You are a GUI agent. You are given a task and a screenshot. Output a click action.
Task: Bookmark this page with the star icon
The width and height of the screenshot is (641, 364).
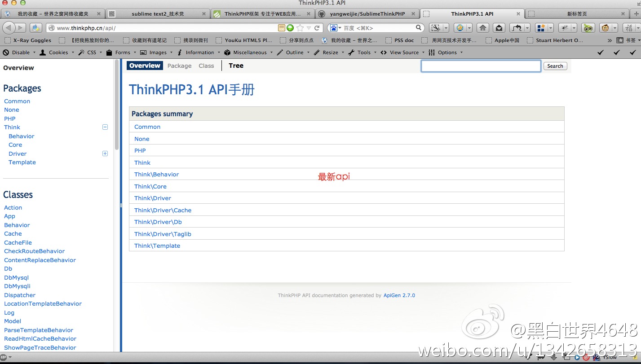pyautogui.click(x=300, y=28)
